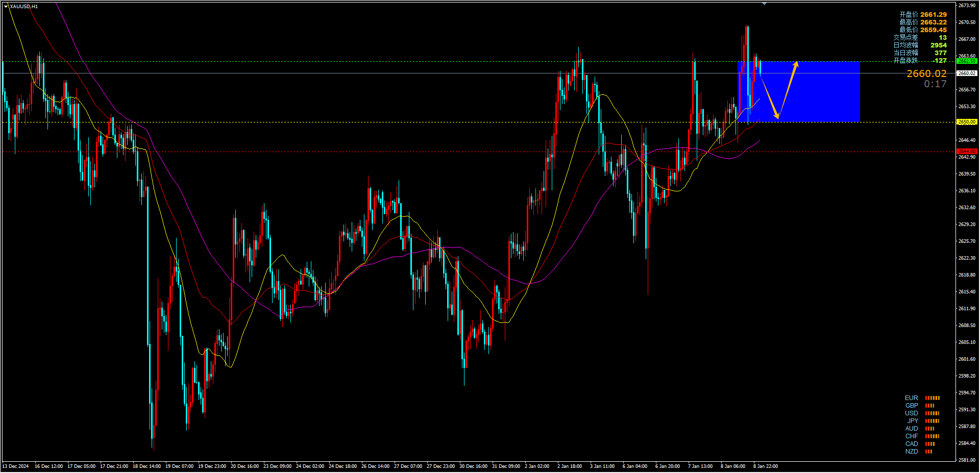This screenshot has height=473, width=980.
Task: Click the 当日波幅 value 377
Action: [941, 53]
